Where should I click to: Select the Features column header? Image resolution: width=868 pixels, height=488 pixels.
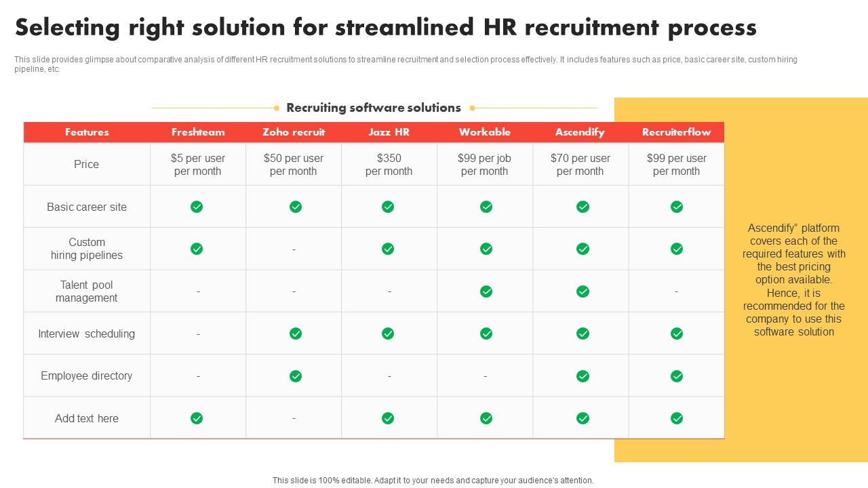click(x=87, y=132)
